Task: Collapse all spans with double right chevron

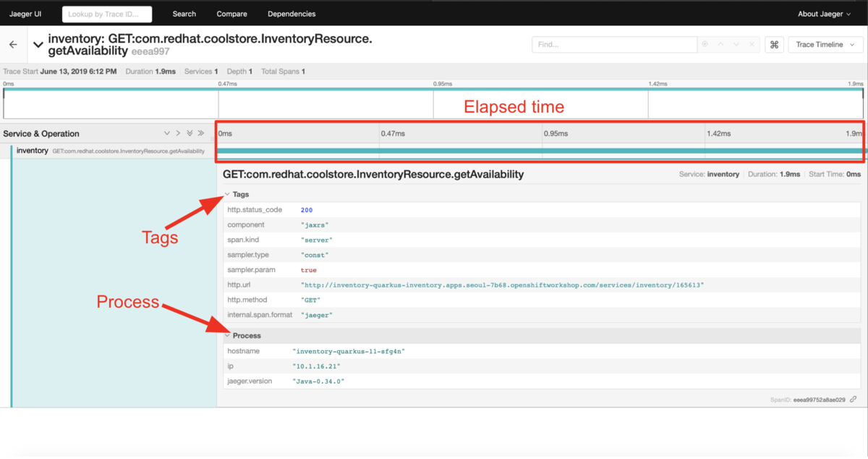Action: point(201,133)
